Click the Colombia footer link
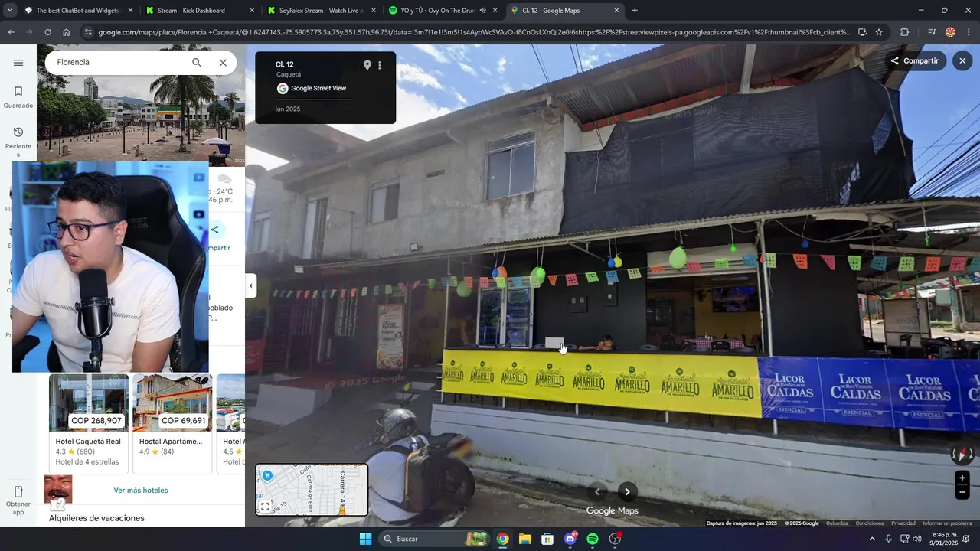Screen dimensions: 980x551 [837, 523]
